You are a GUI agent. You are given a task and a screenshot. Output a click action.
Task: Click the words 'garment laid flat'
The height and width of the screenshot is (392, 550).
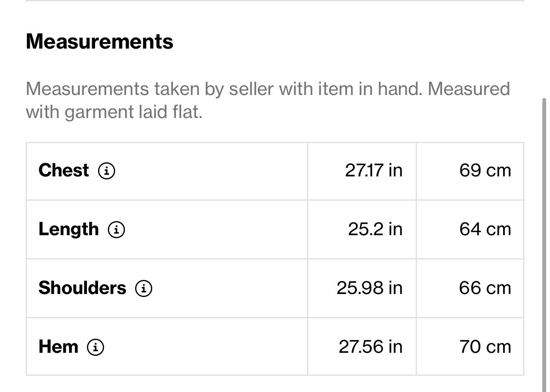pyautogui.click(x=133, y=112)
